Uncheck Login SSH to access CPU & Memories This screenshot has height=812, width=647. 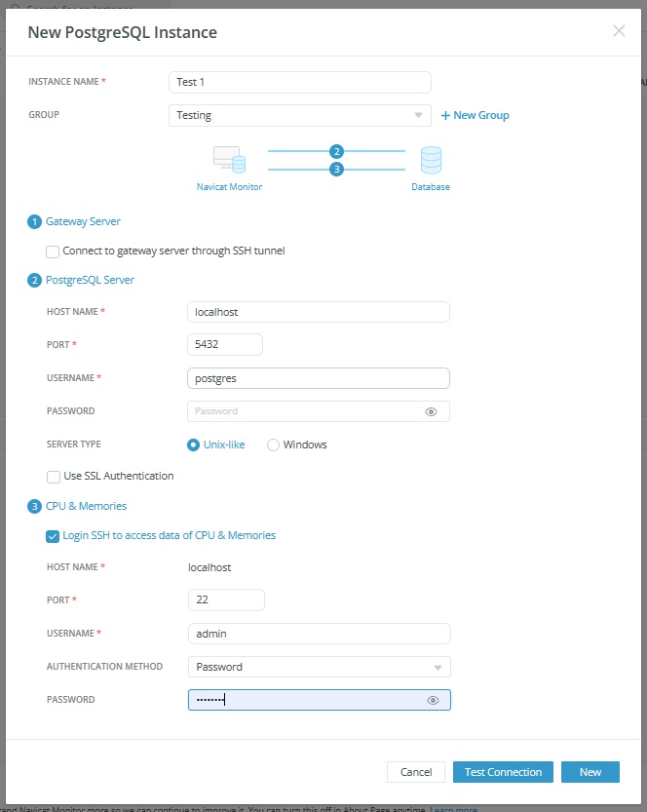click(x=53, y=536)
